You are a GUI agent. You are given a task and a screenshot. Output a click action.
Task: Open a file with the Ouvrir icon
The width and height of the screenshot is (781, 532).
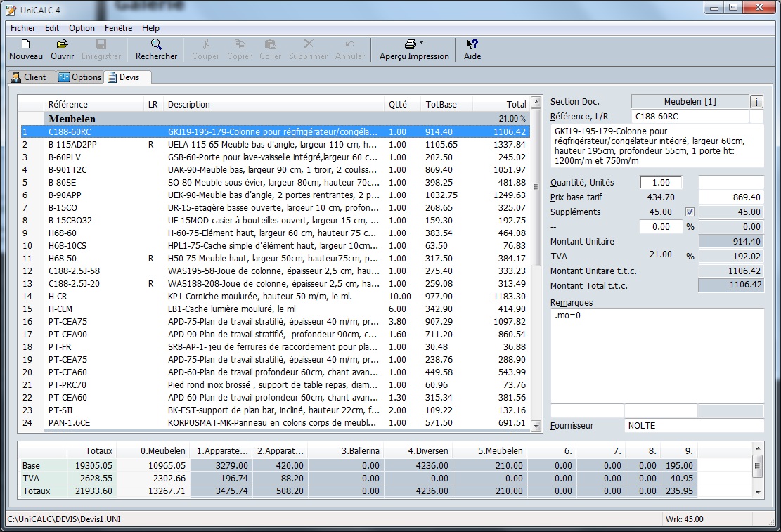62,44
